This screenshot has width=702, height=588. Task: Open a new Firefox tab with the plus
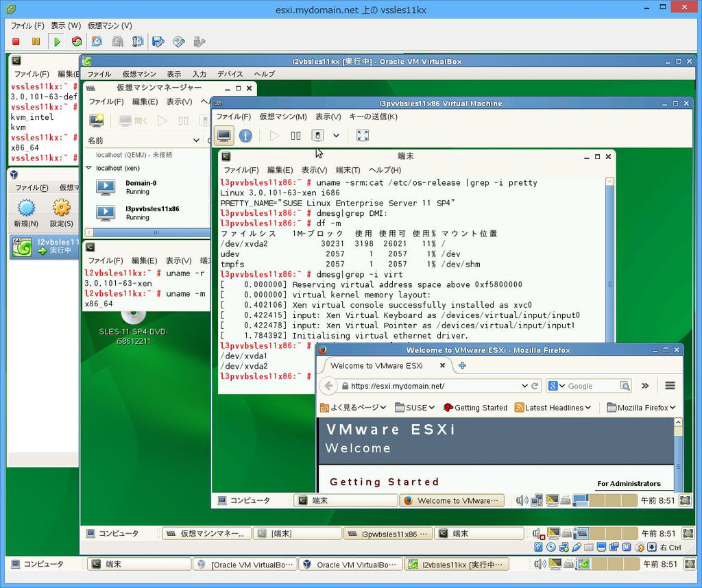pos(463,365)
